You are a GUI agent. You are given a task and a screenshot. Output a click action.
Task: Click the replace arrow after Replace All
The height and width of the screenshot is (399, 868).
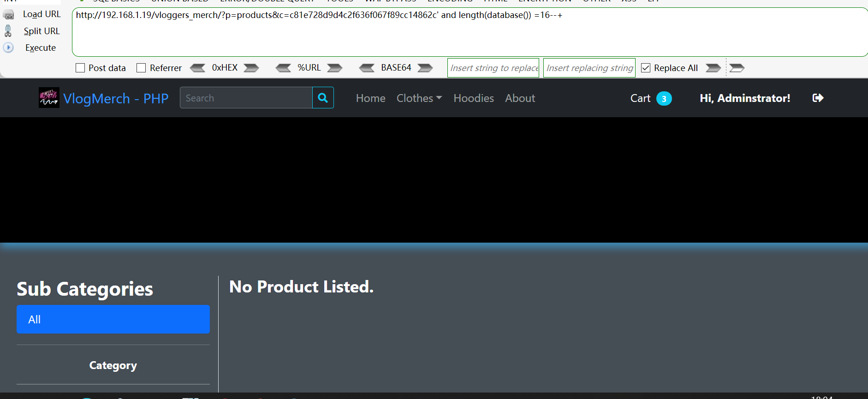click(713, 68)
